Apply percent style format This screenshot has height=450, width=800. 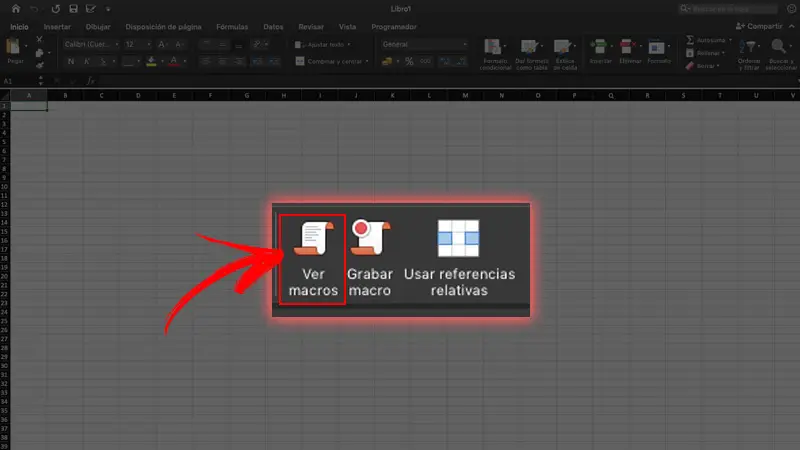coord(409,61)
